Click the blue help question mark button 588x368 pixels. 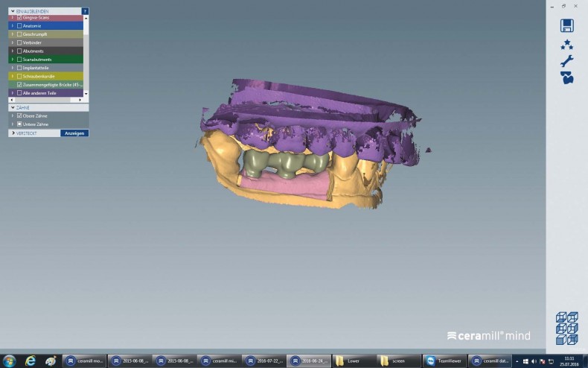[85, 12]
